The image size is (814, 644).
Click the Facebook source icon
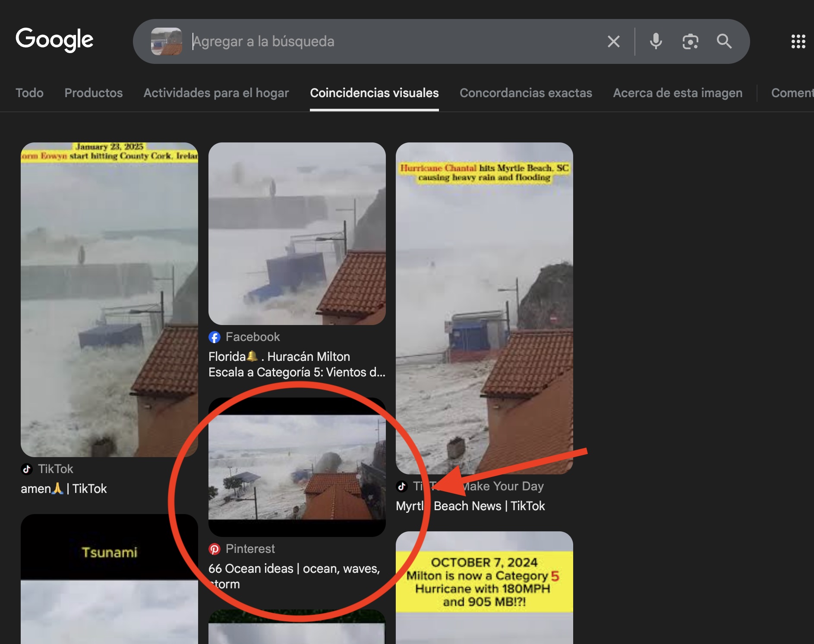click(215, 337)
